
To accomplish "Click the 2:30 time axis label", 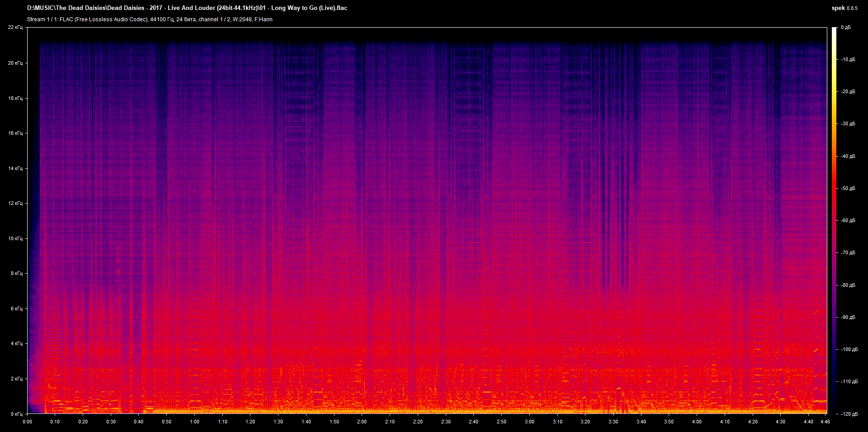I will [446, 422].
